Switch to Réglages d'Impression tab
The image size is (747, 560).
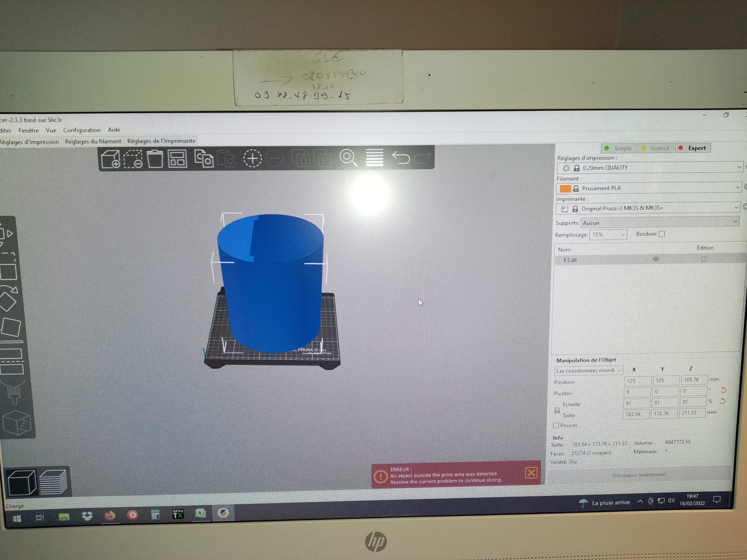pyautogui.click(x=29, y=142)
